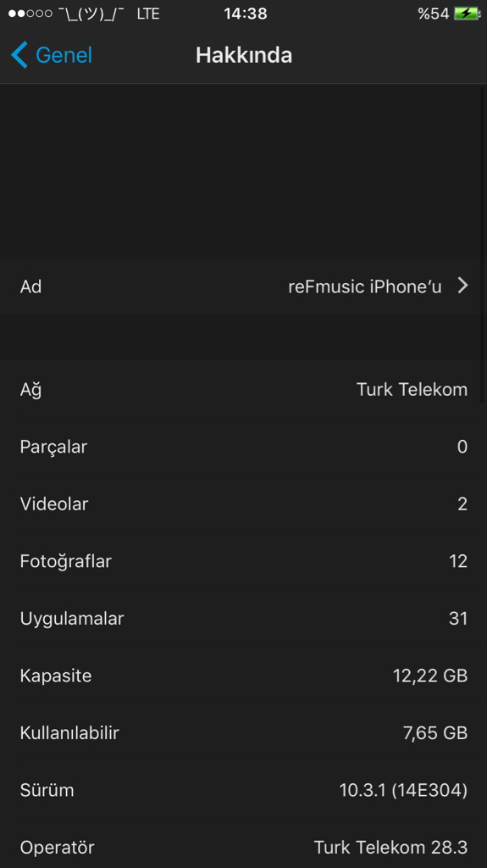Tap the shrug emoticon carrier label
Screen dimensions: 487x868
91,14
